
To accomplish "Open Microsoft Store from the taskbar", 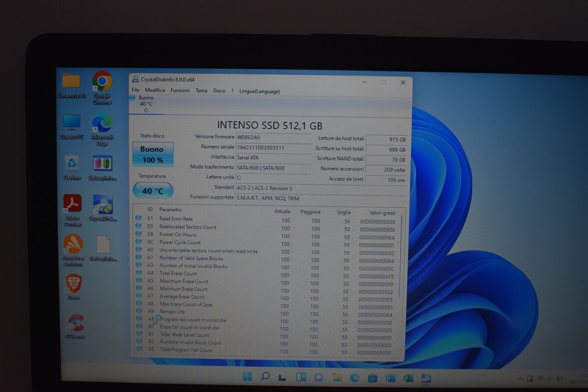I will pyautogui.click(x=372, y=378).
